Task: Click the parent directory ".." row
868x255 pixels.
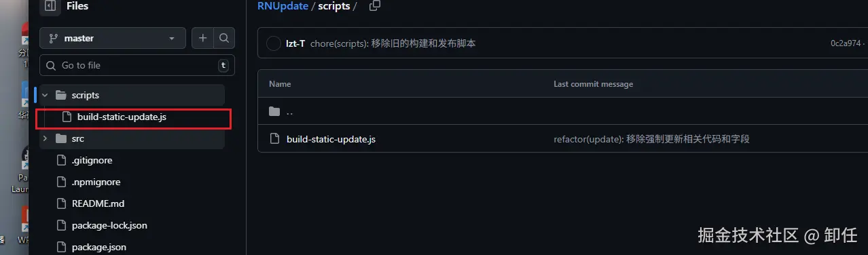Action: pyautogui.click(x=562, y=111)
